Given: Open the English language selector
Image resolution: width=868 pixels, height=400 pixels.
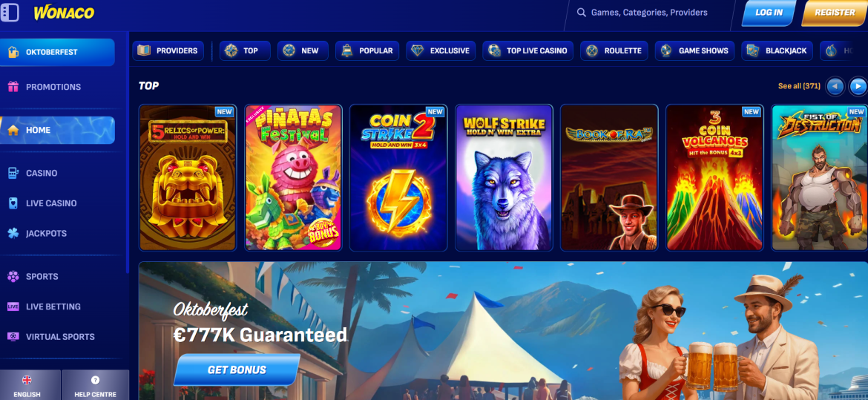Looking at the screenshot, I should coord(27,385).
